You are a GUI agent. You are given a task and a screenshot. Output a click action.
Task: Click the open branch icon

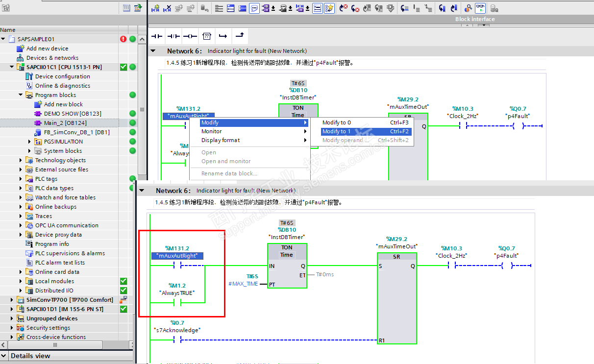click(x=223, y=36)
